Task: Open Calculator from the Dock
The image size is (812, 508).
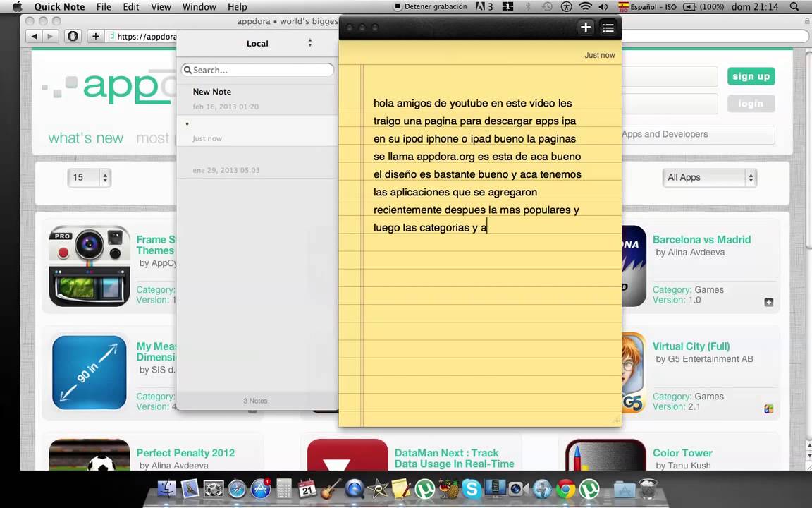Action: pyautogui.click(x=284, y=489)
